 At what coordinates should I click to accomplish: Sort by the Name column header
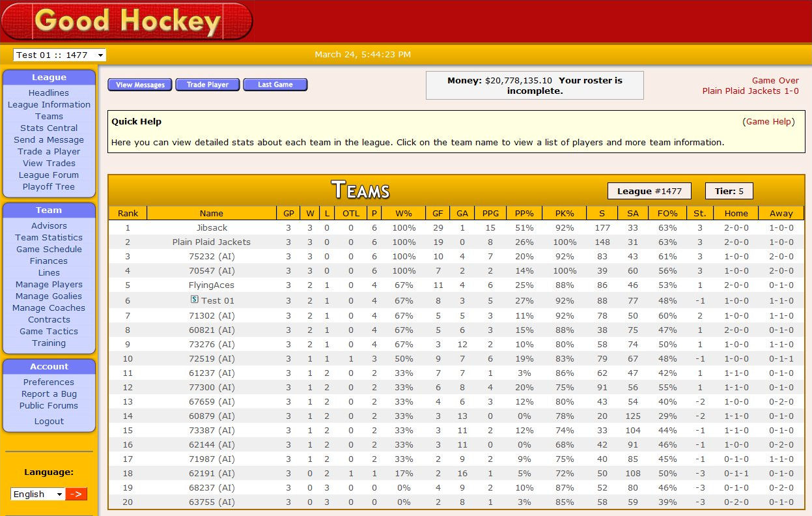(x=212, y=213)
